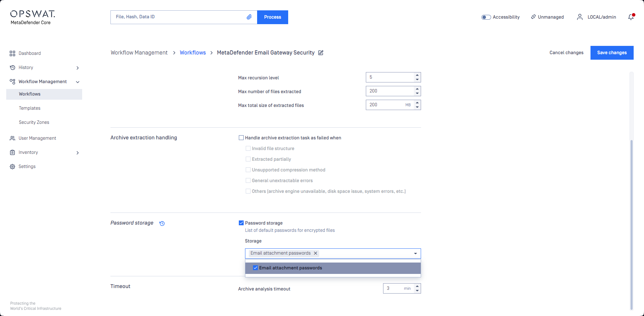Select Workflows in the sidebar

(x=44, y=94)
